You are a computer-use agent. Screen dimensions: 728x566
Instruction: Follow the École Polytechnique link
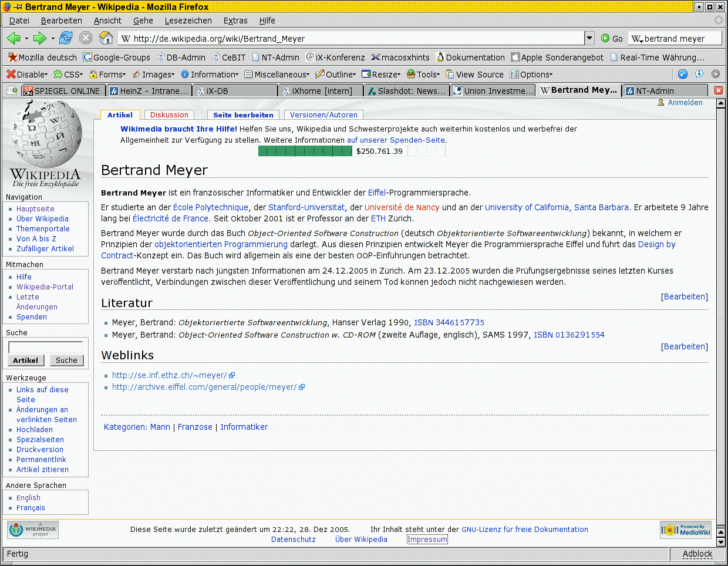pyautogui.click(x=211, y=207)
